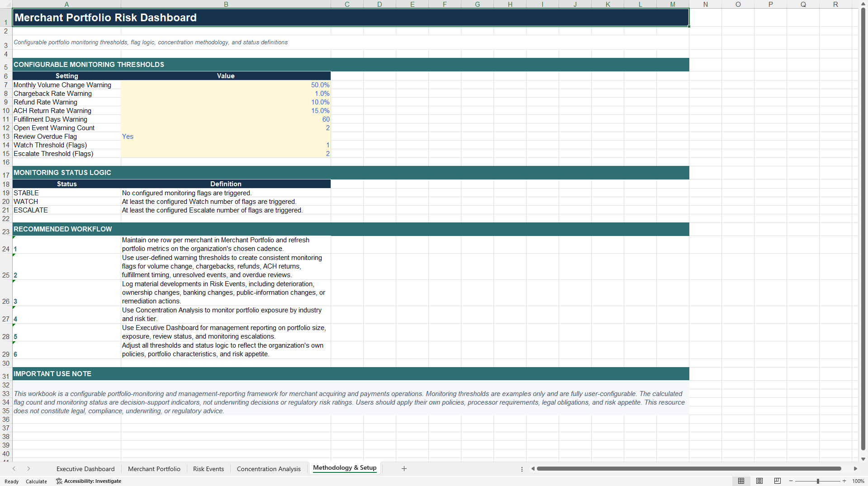Select workflow step 6 number cell
868x486 pixels.
[x=66, y=350]
